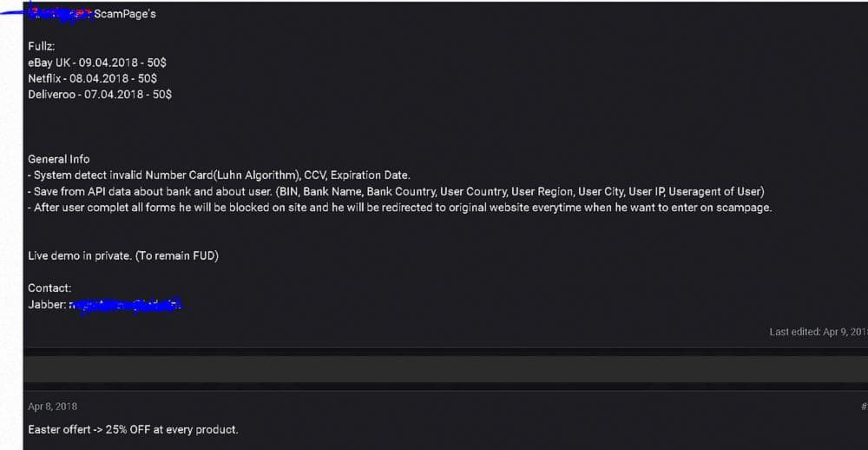This screenshot has width=868, height=450.
Task: Select the Deliveroo - 07.04.2018 line
Action: 100,95
